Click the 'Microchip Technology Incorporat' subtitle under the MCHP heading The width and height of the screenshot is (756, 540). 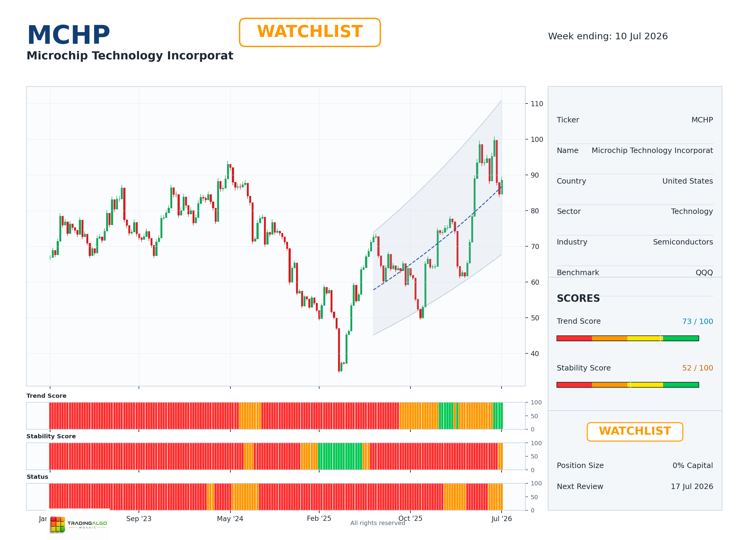tap(130, 55)
